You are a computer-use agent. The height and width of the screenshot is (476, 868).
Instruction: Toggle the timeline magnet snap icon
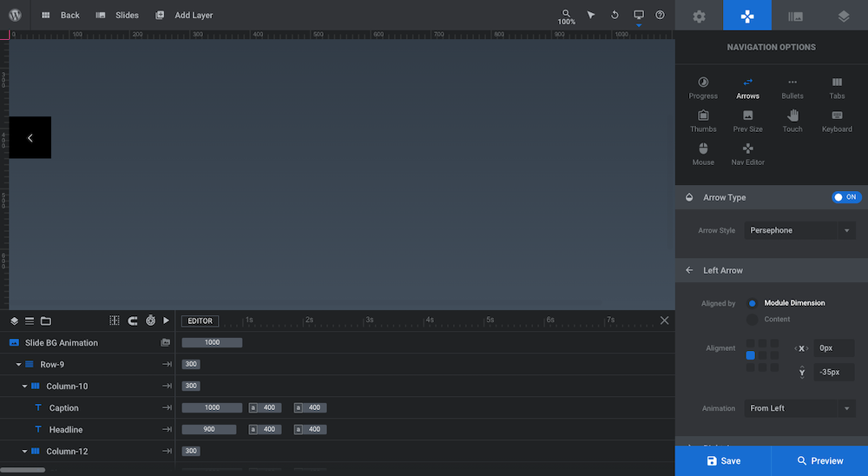pos(133,321)
